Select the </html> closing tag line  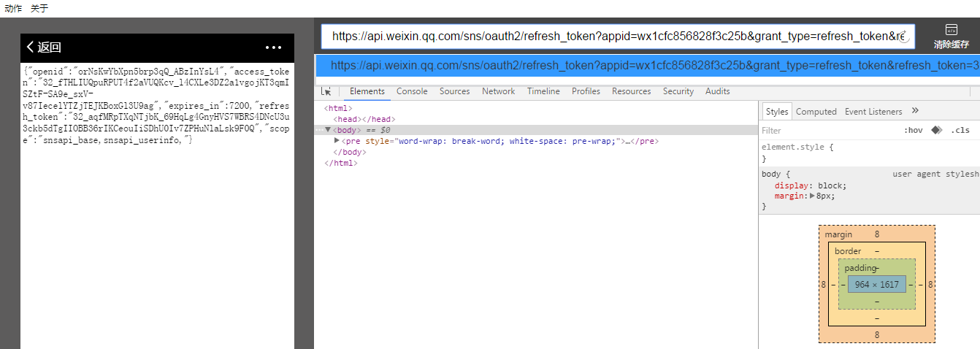(x=340, y=163)
